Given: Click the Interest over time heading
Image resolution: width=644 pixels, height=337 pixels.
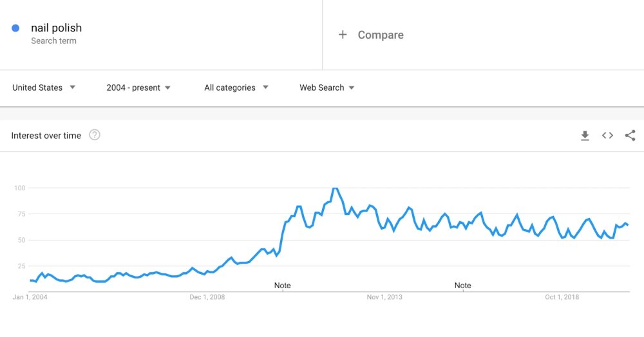Looking at the screenshot, I should point(46,136).
